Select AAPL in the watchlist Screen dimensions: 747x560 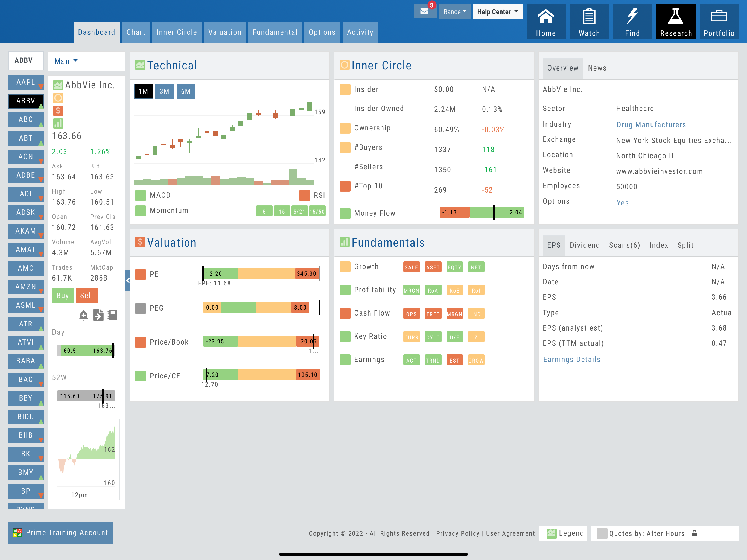(26, 82)
